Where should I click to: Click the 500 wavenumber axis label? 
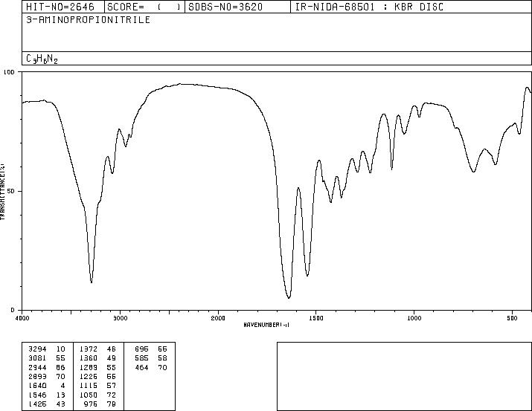tap(512, 318)
